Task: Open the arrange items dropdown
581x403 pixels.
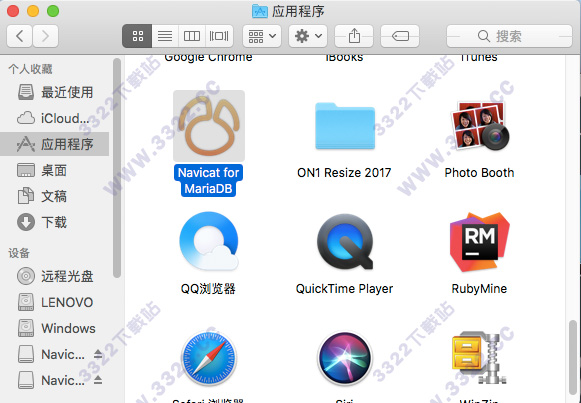Action: [262, 36]
